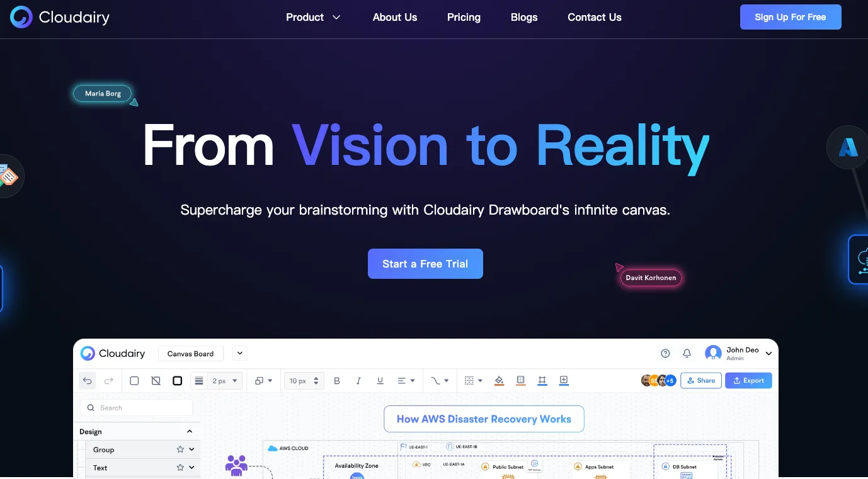
Task: Click the Apps Subnet label
Action: pyautogui.click(x=599, y=467)
